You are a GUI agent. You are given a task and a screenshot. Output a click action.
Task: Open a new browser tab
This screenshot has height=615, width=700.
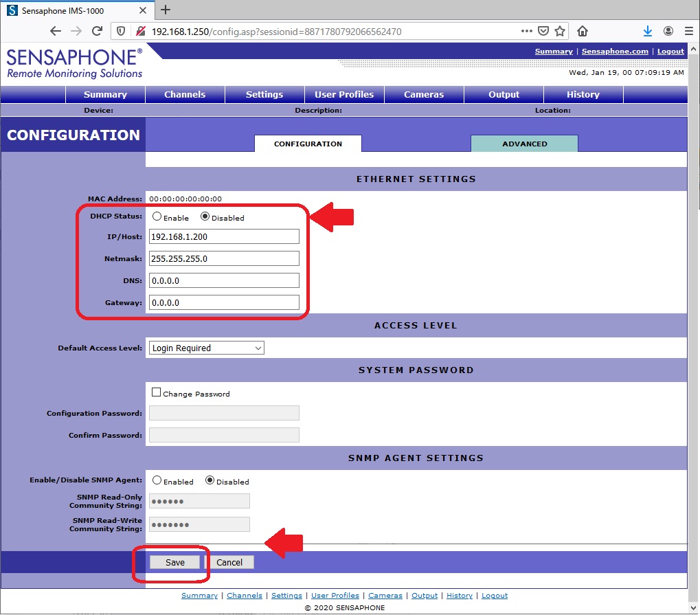[165, 10]
